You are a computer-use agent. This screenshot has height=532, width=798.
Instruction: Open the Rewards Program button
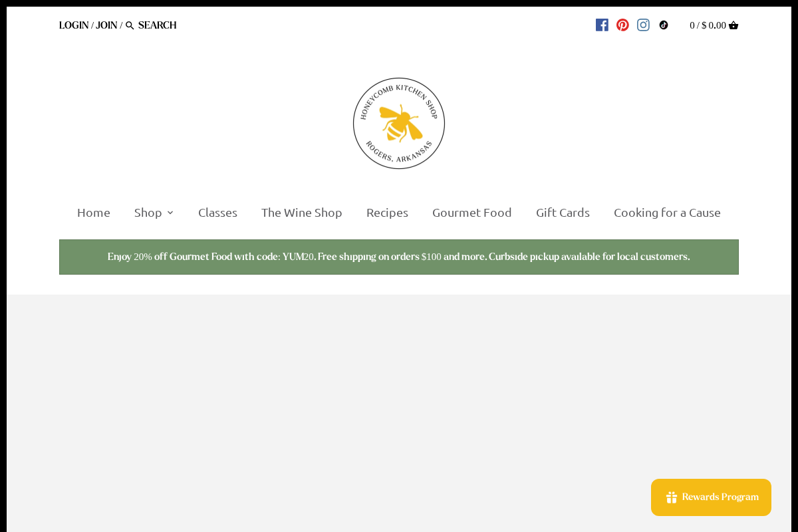pyautogui.click(x=711, y=497)
